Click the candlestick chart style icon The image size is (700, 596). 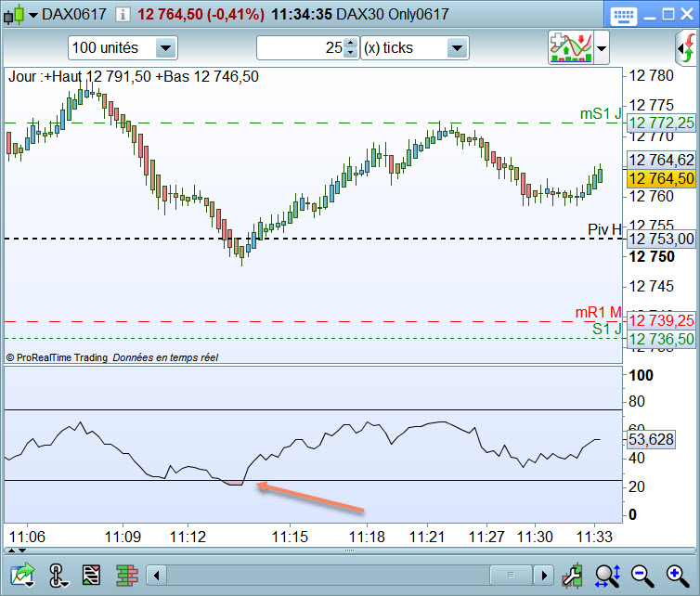[x=14, y=15]
